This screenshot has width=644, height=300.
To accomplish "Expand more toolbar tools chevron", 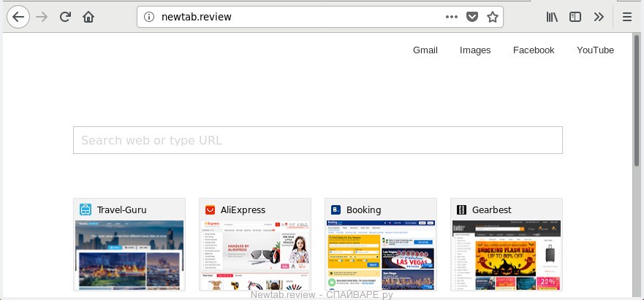I will (x=599, y=17).
